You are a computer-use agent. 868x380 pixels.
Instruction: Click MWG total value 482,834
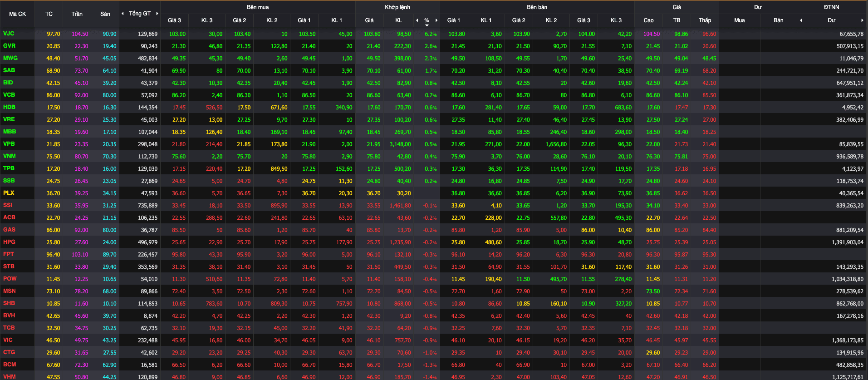click(147, 59)
